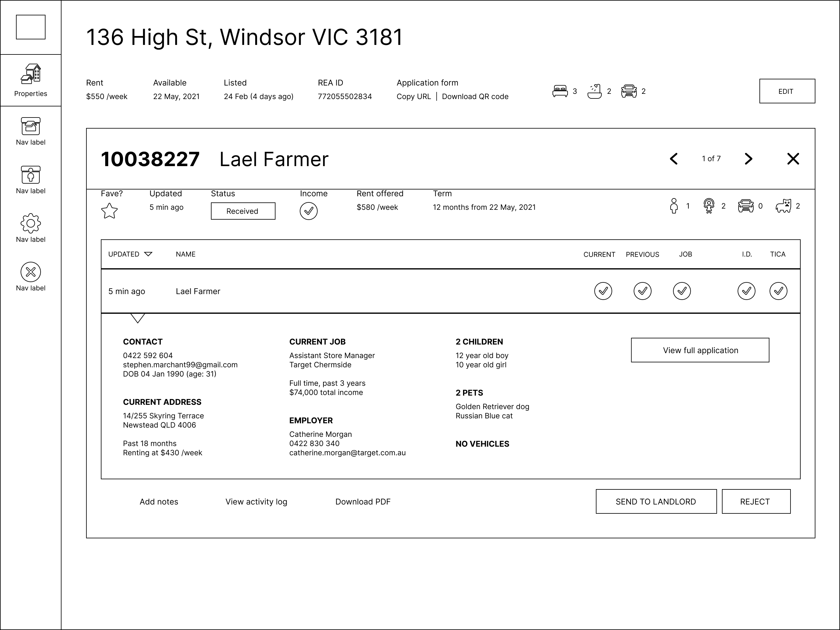Click the 1 of 7 counter
Screen dimensions: 840x630
click(711, 159)
